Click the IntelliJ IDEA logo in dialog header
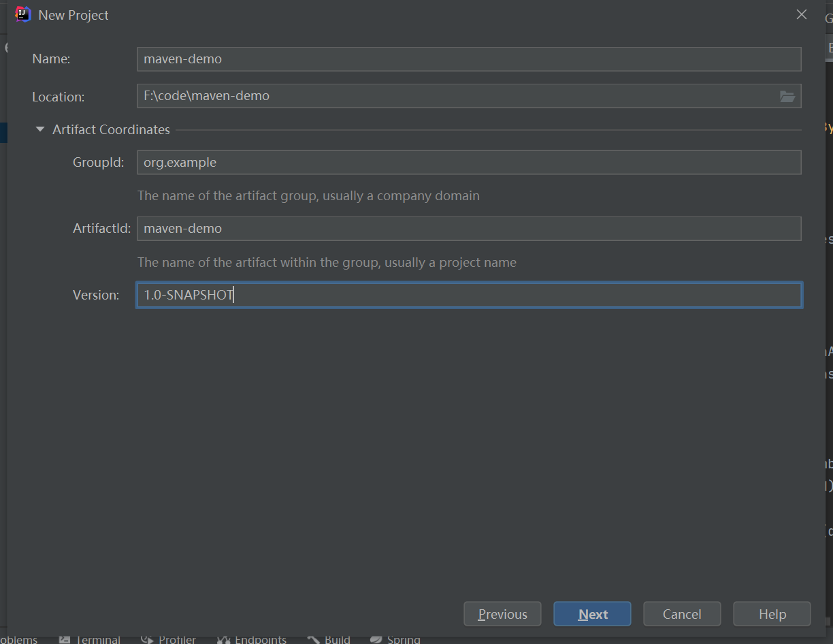Screen dimensions: 833x644 coord(22,14)
